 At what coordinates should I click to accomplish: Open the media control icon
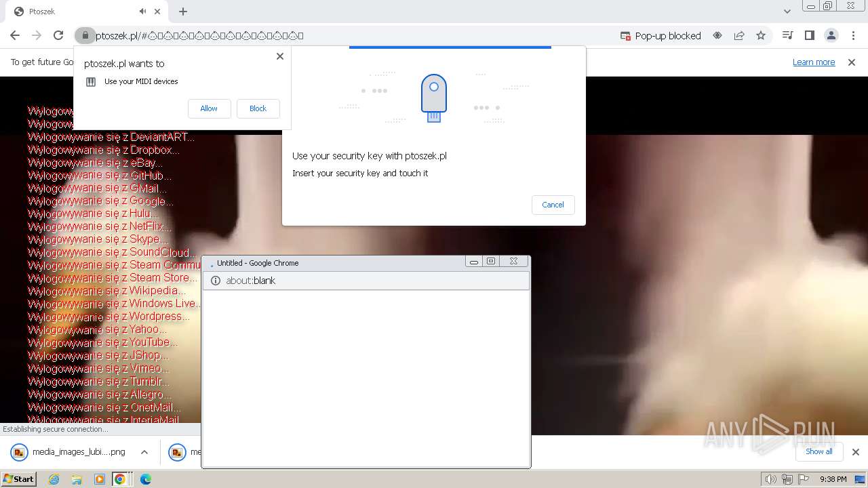787,35
